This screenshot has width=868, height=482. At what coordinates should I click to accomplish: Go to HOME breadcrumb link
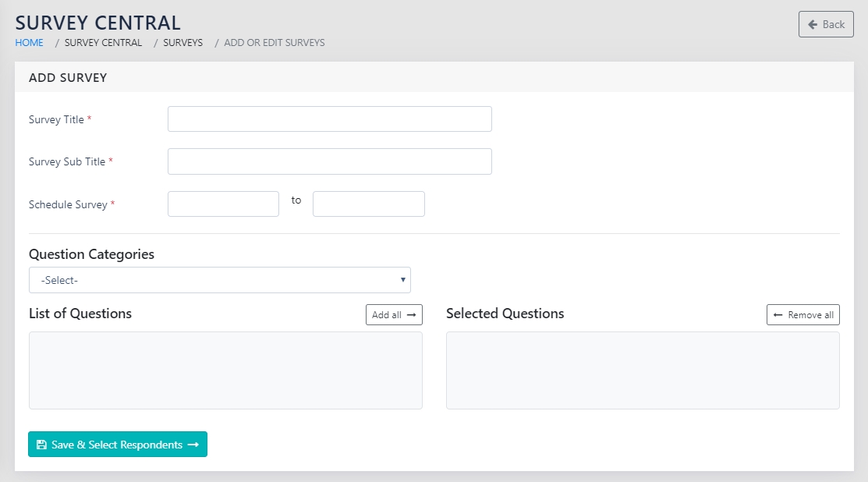coord(30,43)
